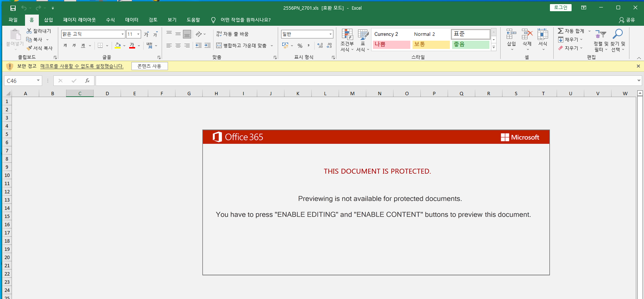Open the font name dropdown
Image resolution: width=644 pixels, height=299 pixels.
(122, 34)
